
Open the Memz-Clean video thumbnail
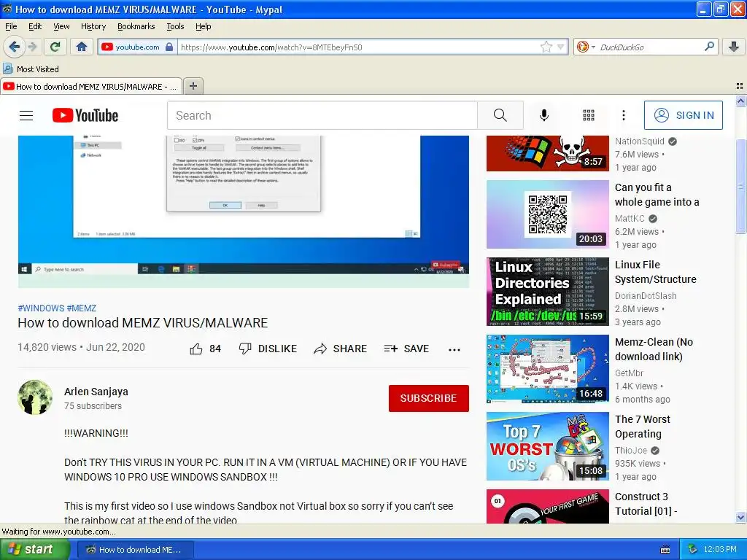pyautogui.click(x=547, y=368)
